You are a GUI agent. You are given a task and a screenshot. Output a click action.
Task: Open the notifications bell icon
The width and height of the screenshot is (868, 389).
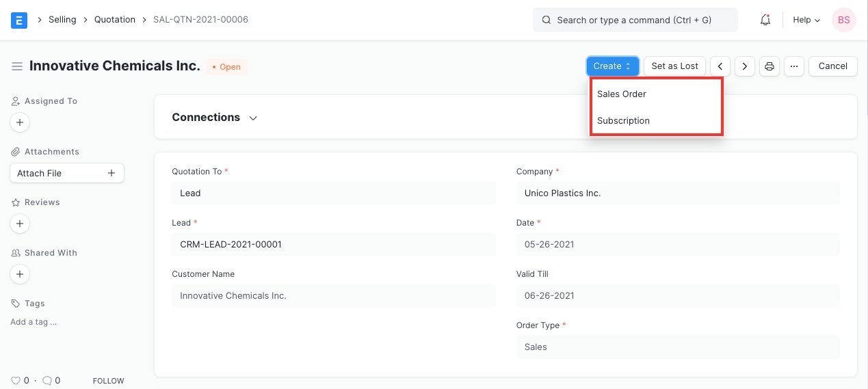click(x=765, y=20)
